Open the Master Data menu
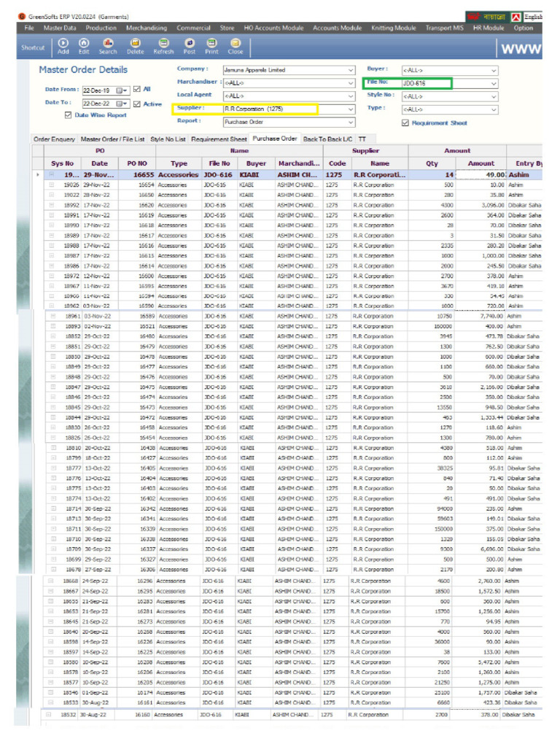 60,28
